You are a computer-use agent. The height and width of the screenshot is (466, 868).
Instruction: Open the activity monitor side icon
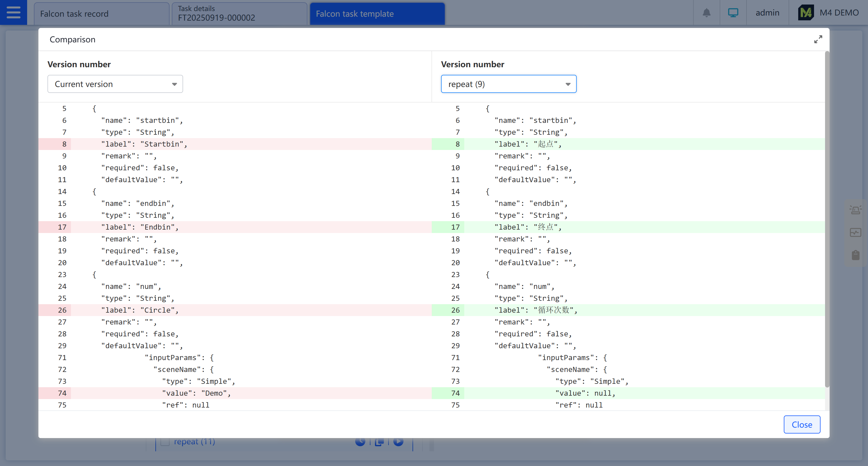click(x=855, y=232)
